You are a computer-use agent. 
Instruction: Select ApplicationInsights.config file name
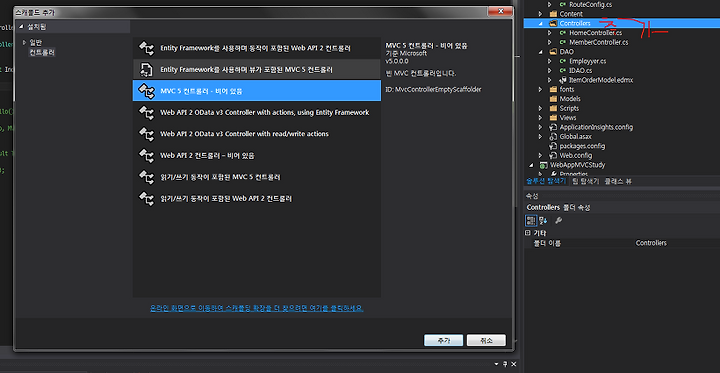pos(596,127)
